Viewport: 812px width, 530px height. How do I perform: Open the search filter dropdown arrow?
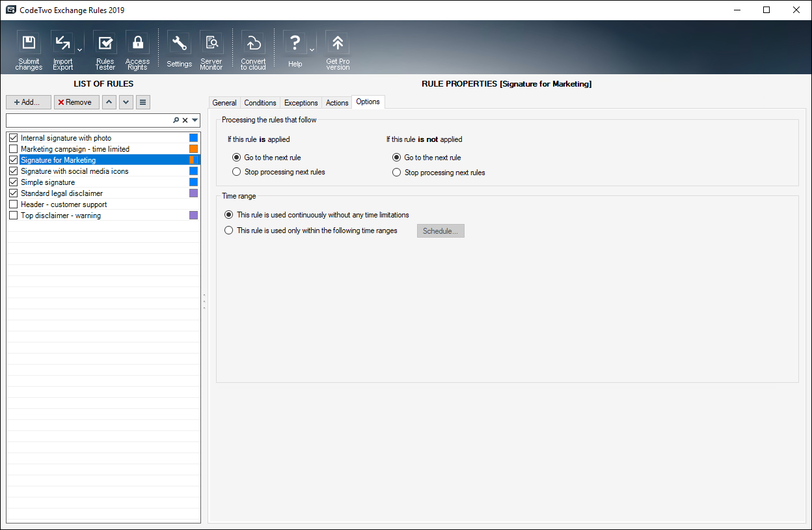point(195,120)
